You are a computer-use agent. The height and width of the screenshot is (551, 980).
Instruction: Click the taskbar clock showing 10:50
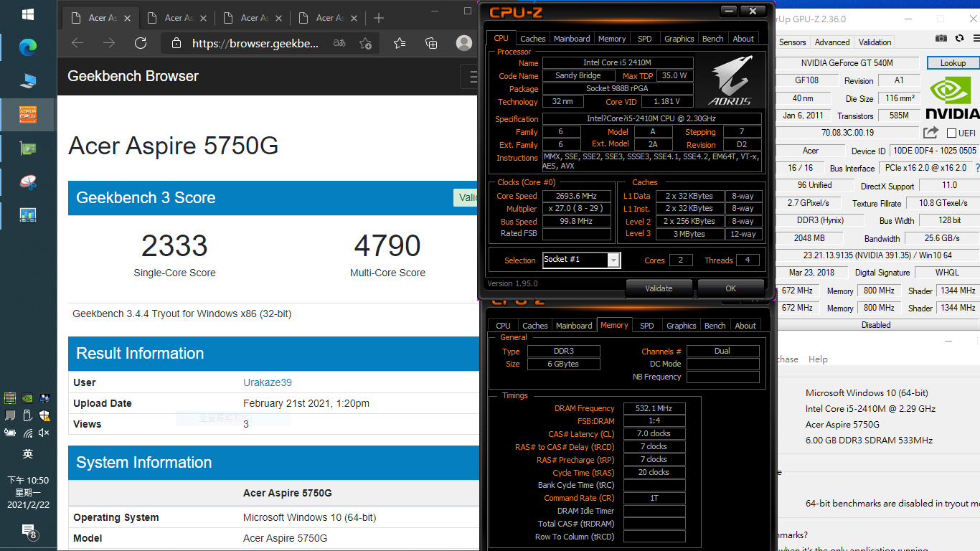[x=28, y=492]
